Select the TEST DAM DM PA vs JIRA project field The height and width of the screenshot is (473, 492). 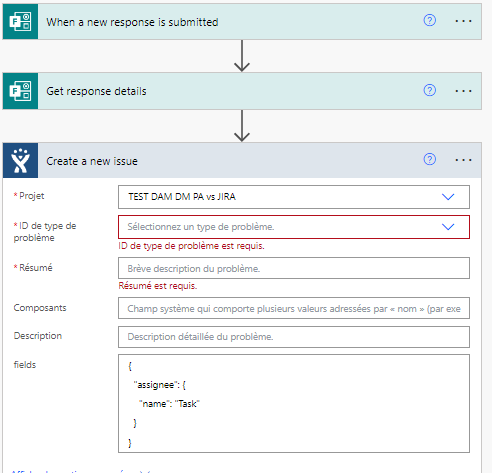pos(294,197)
